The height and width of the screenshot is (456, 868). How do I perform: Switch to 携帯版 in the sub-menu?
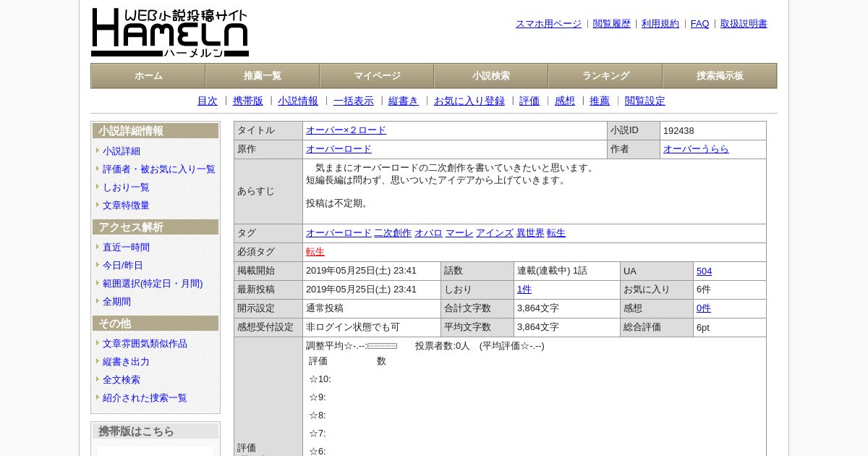[x=248, y=101]
